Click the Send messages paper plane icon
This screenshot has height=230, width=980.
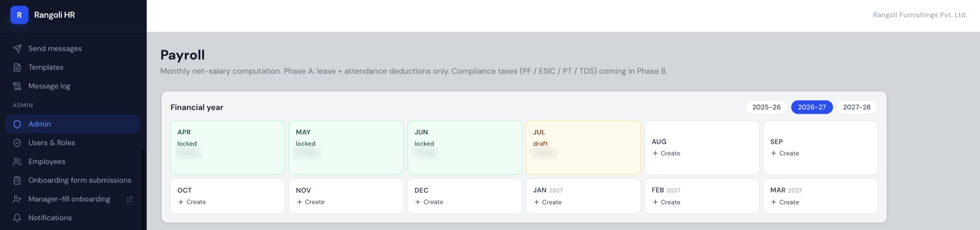pos(17,49)
